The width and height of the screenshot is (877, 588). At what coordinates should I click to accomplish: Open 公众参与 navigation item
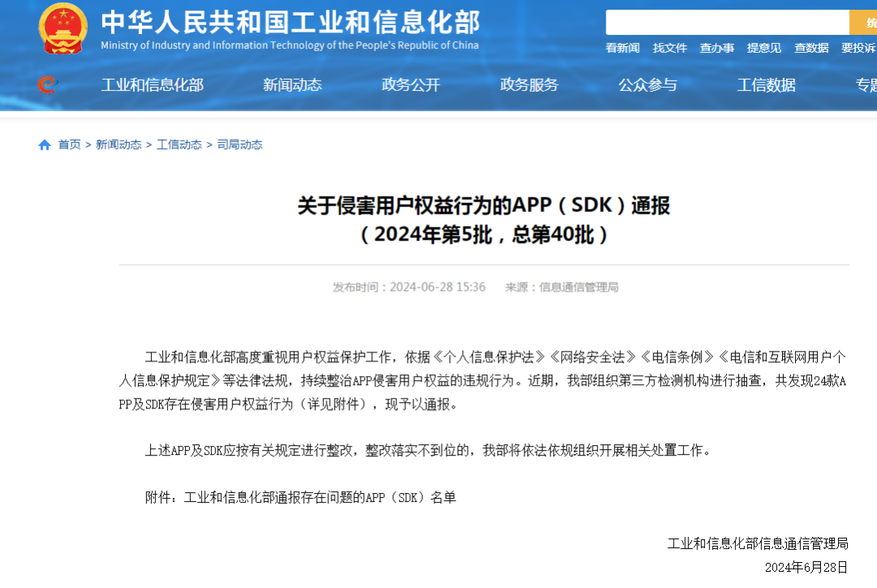(x=647, y=85)
